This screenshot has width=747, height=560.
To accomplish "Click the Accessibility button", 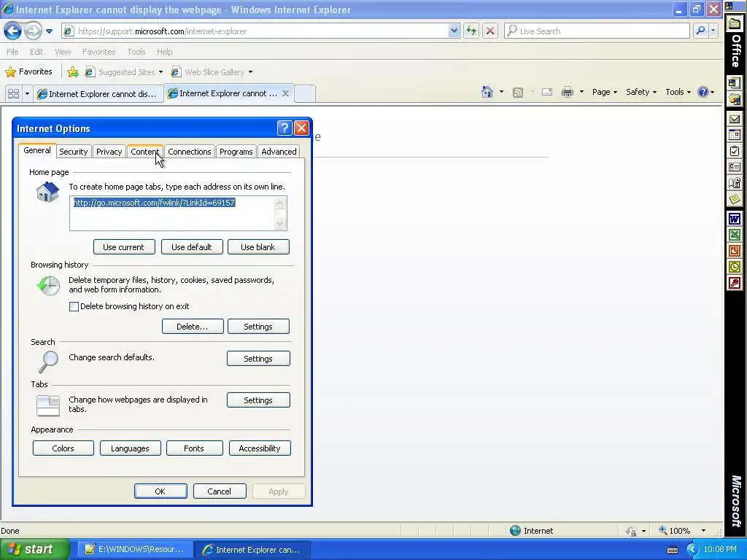I will point(260,448).
